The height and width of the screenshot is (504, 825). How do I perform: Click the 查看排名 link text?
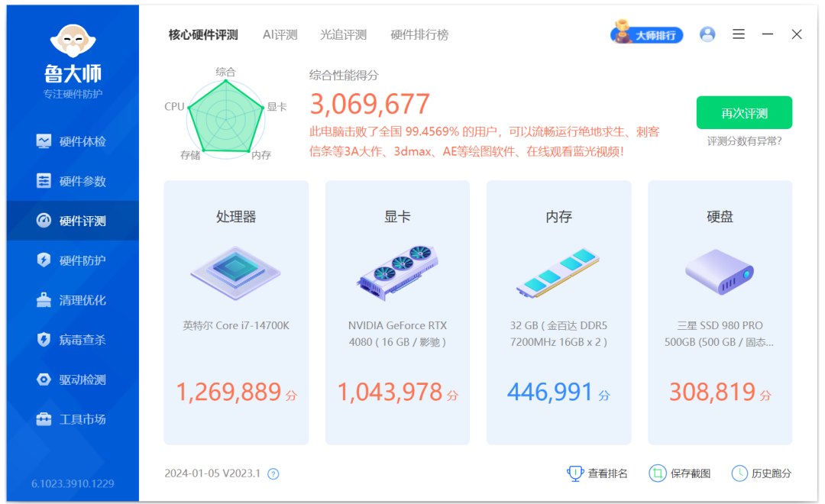608,473
